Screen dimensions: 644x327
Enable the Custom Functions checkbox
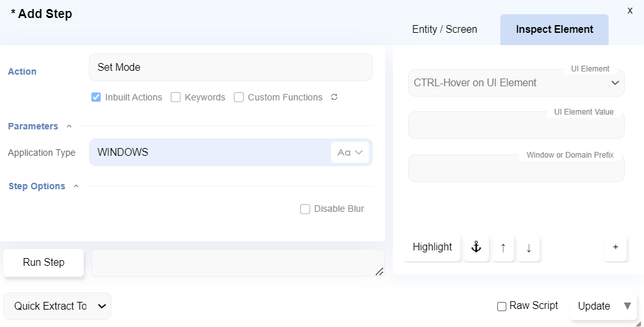tap(239, 97)
